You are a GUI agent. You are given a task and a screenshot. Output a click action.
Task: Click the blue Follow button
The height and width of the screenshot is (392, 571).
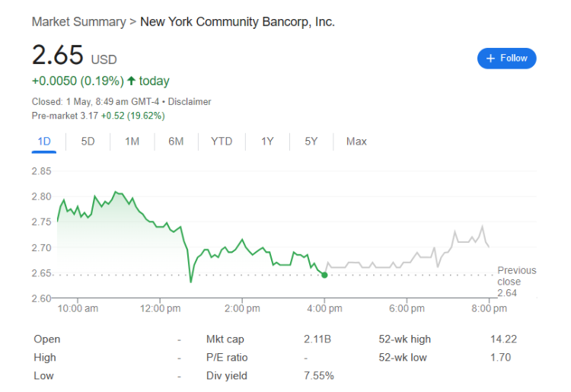506,58
